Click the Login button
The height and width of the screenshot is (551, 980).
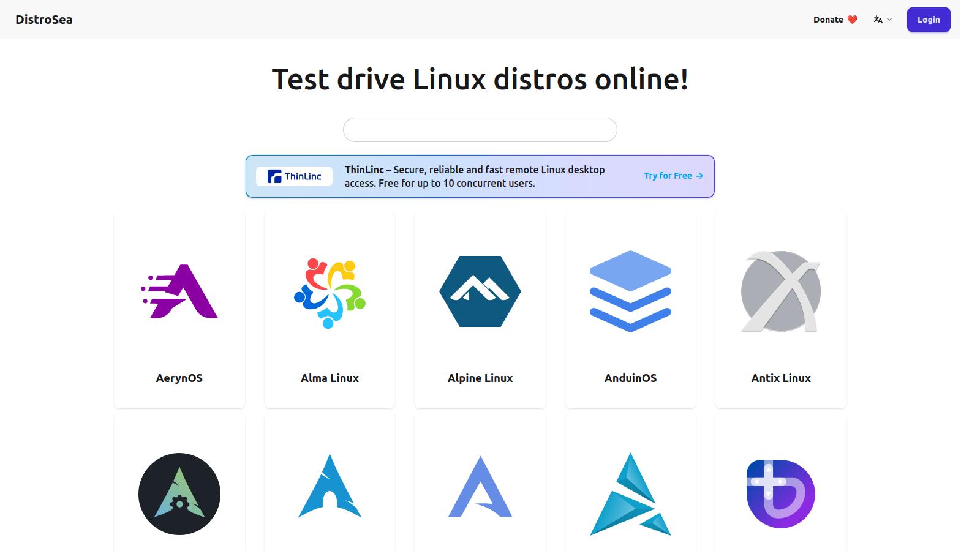pyautogui.click(x=929, y=20)
